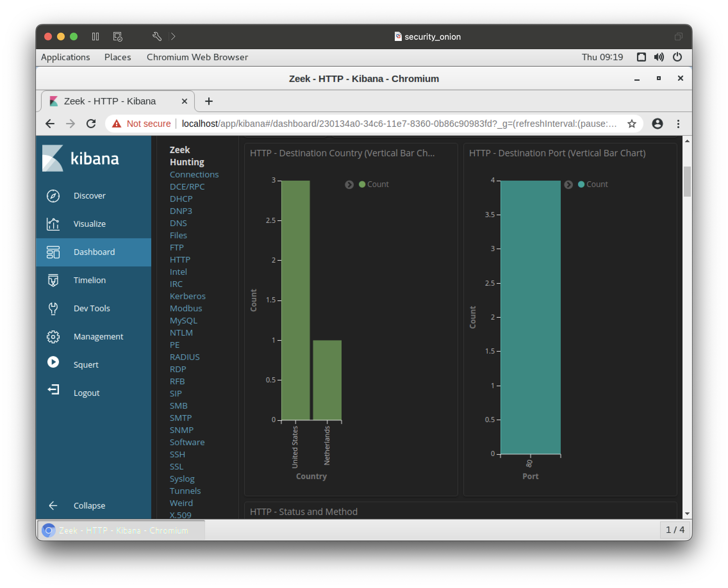Expand VM toolbar chevron arrow

[173, 36]
